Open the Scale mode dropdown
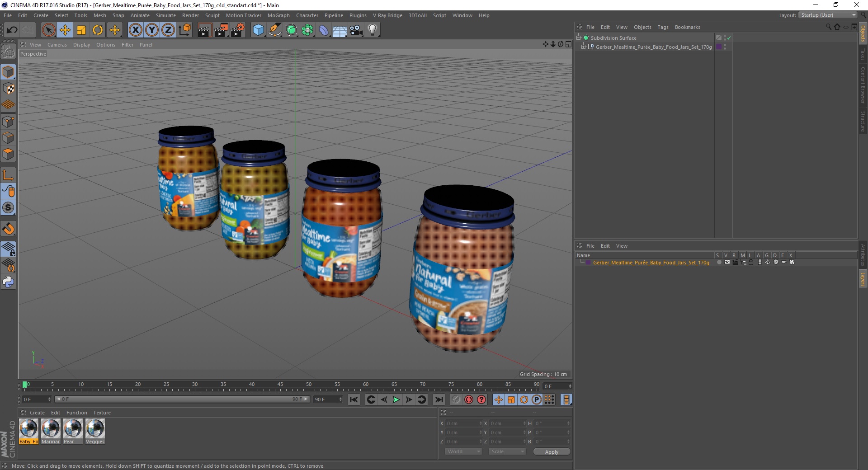Viewport: 868px width, 470px height. pos(507,451)
